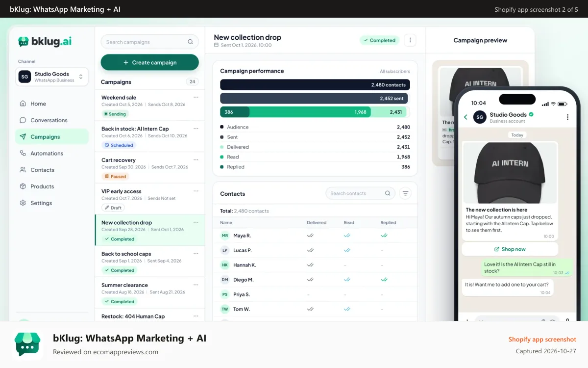Click the 'Love it!' customer message bubble
588x368 pixels.
coord(527,268)
